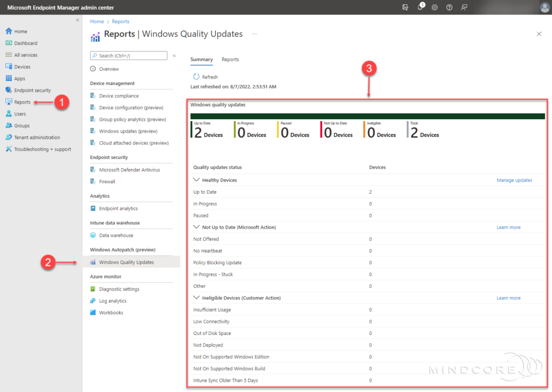The height and width of the screenshot is (392, 552).
Task: Open Endpoint security in left navigation
Action: 32,91
